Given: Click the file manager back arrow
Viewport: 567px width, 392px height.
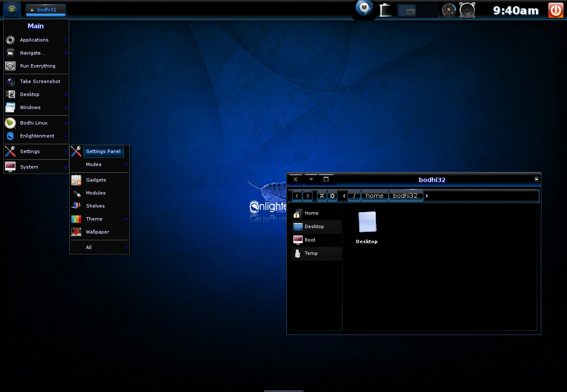Looking at the screenshot, I should pos(297,196).
